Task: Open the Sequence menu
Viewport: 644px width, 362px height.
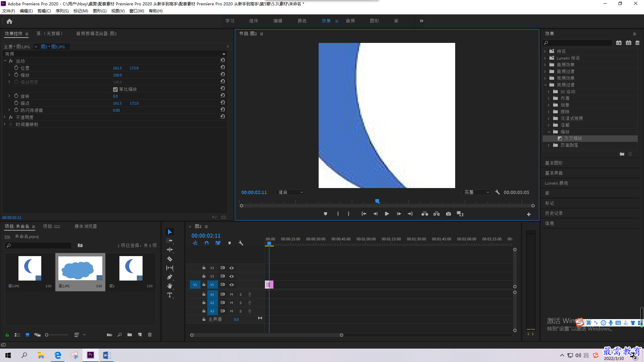Action: [62, 11]
